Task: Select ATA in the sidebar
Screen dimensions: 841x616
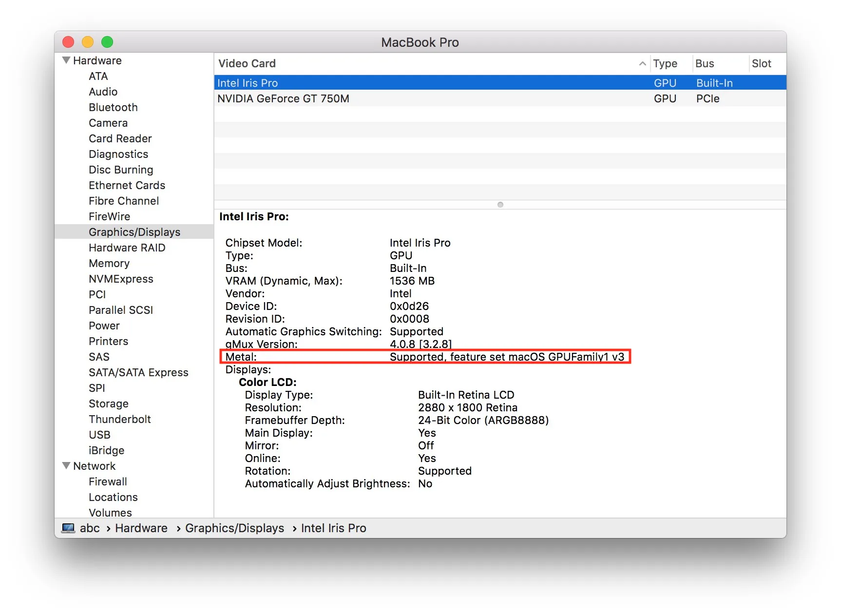Action: (x=98, y=76)
